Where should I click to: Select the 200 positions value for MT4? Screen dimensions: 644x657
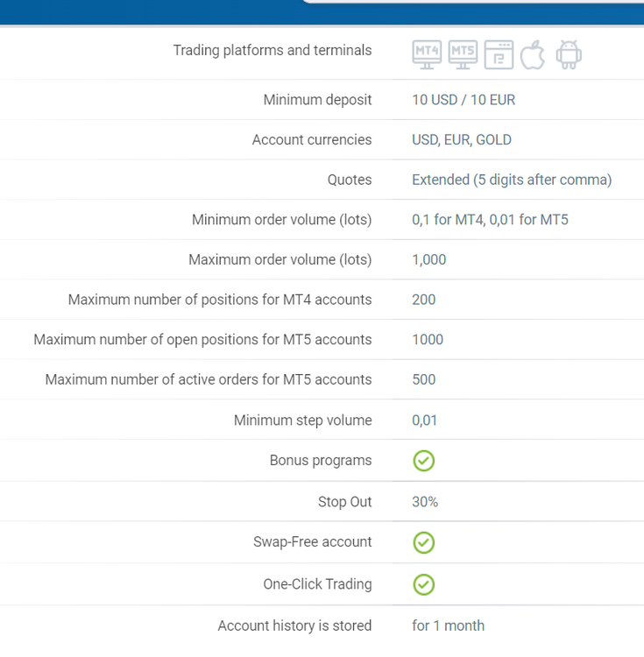423,300
